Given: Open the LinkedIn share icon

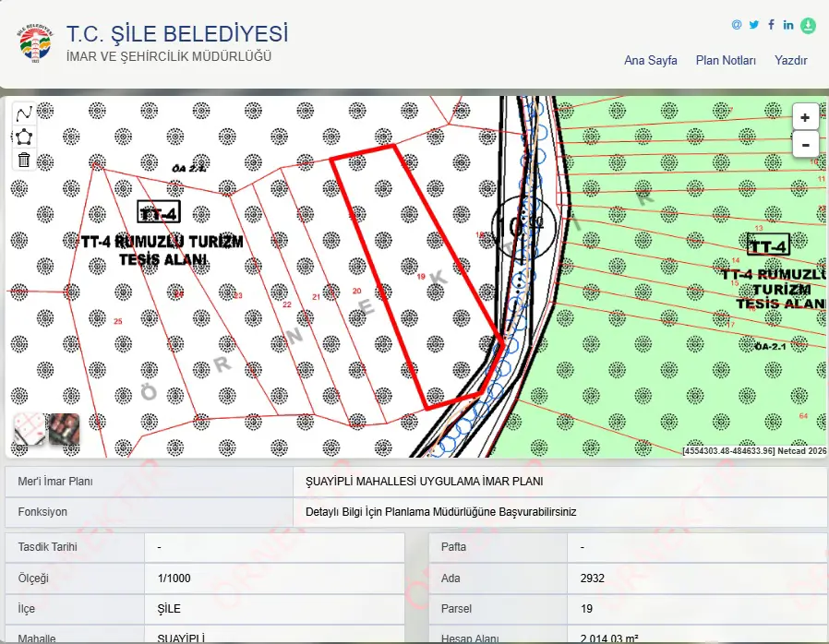Looking at the screenshot, I should (x=788, y=25).
